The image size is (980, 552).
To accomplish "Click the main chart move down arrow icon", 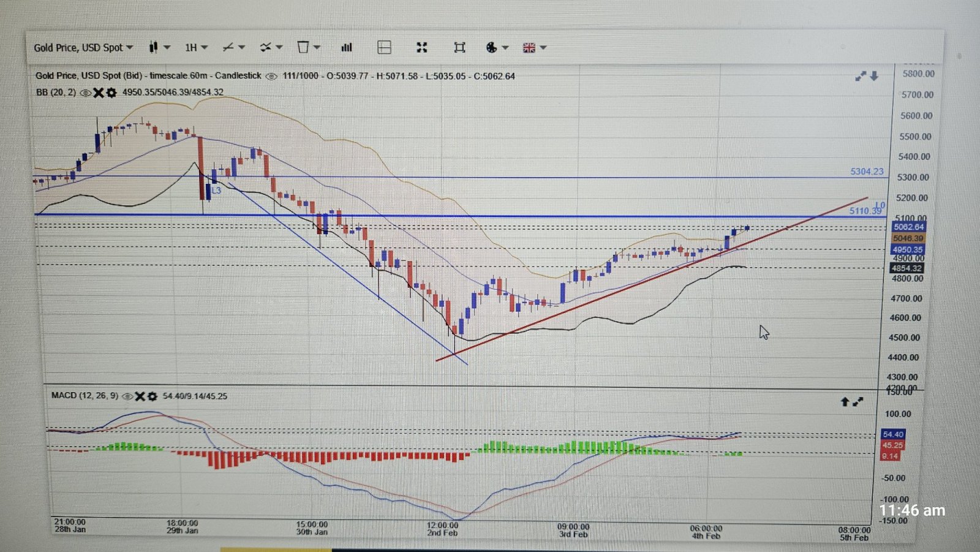I will (874, 76).
